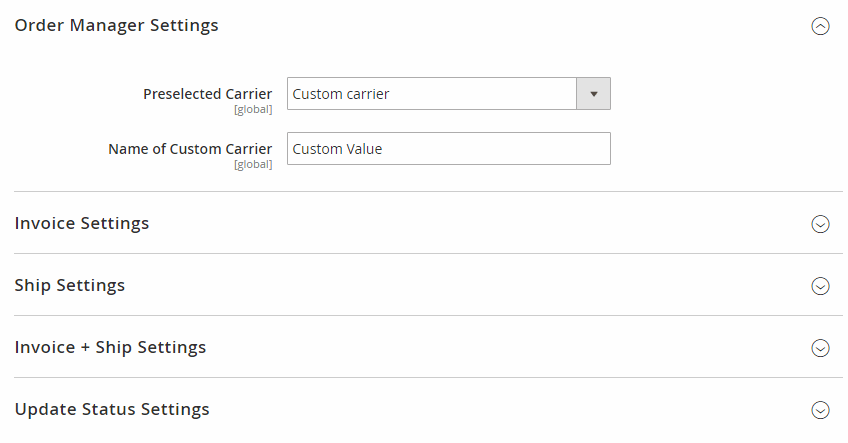Expand Invoice Settings using its chevron icon
848x443 pixels.
pyautogui.click(x=820, y=224)
